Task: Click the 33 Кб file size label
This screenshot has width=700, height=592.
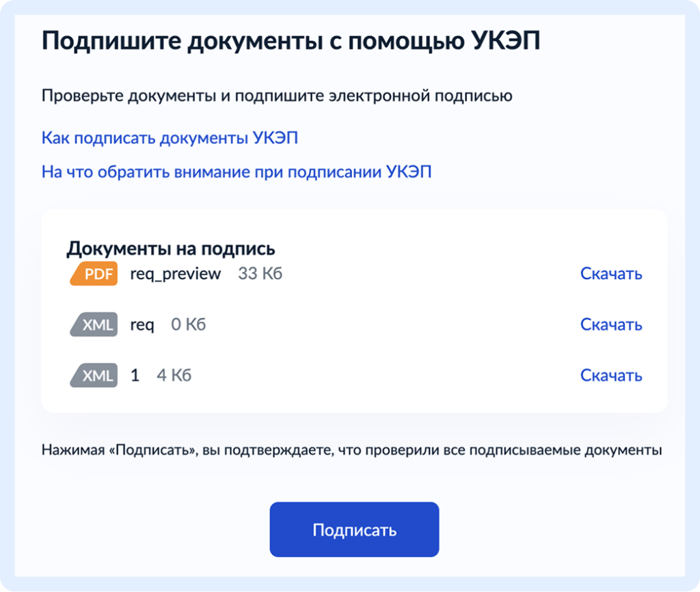Action: pos(260,273)
